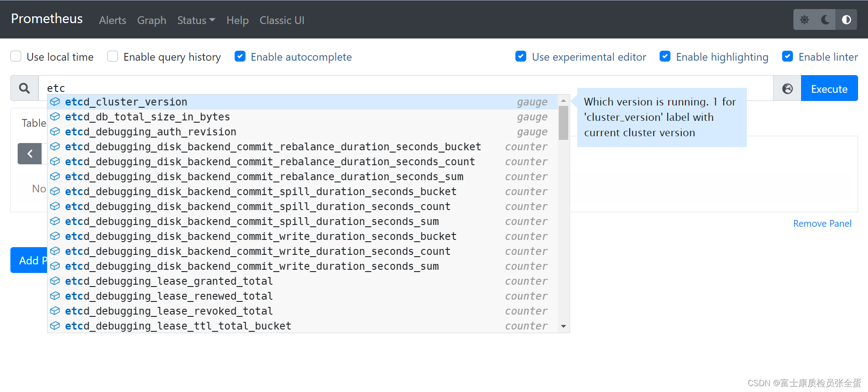The width and height of the screenshot is (868, 392).
Task: Click the autocomplete list scroll-up arrow
Action: [x=563, y=100]
